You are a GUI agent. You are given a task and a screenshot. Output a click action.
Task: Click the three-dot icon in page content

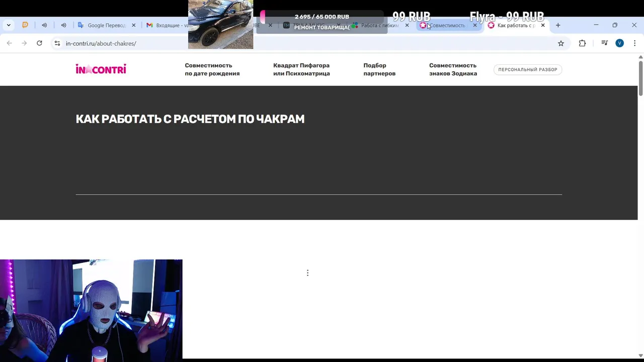point(307,273)
